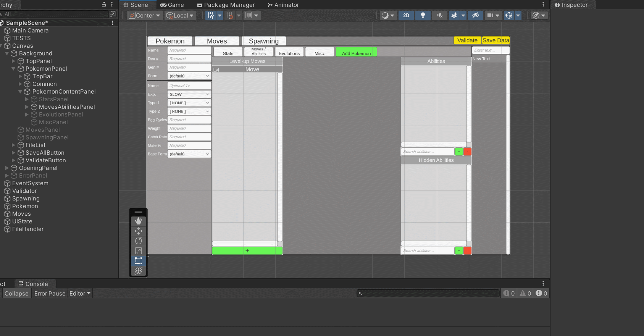This screenshot has height=336, width=644.
Task: Switch to the Package Manager tab
Action: (226, 5)
